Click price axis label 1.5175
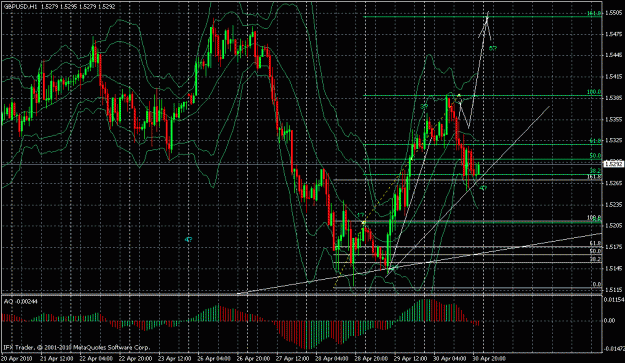Image resolution: width=625 pixels, height=363 pixels. [x=614, y=247]
